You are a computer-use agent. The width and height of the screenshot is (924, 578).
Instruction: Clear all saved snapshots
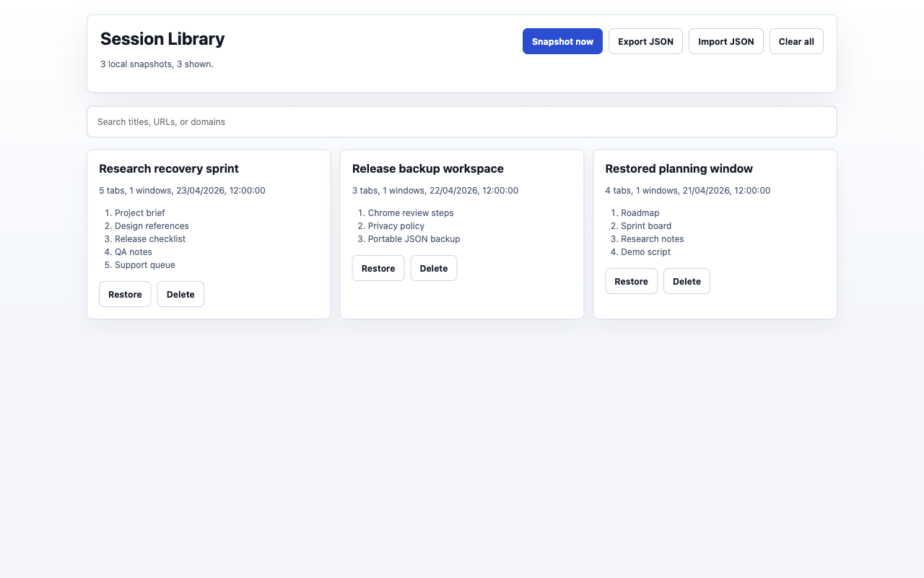[x=796, y=41]
